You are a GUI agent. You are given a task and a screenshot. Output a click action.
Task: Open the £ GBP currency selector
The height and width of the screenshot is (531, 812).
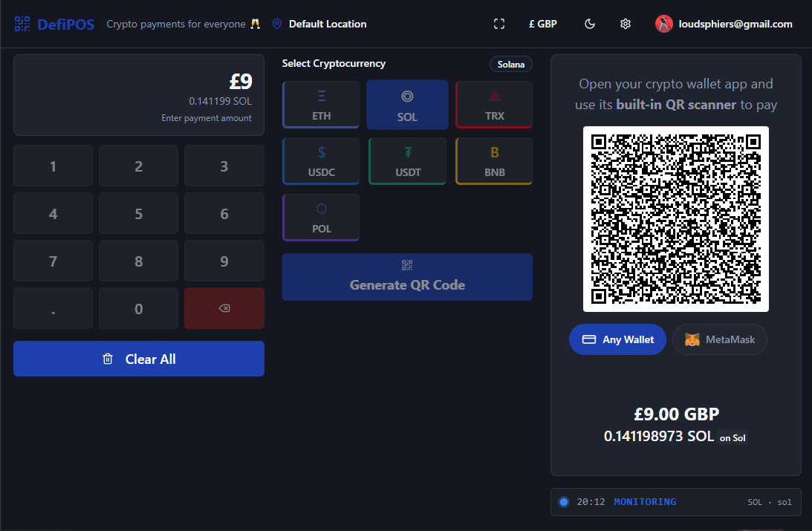pyautogui.click(x=543, y=24)
